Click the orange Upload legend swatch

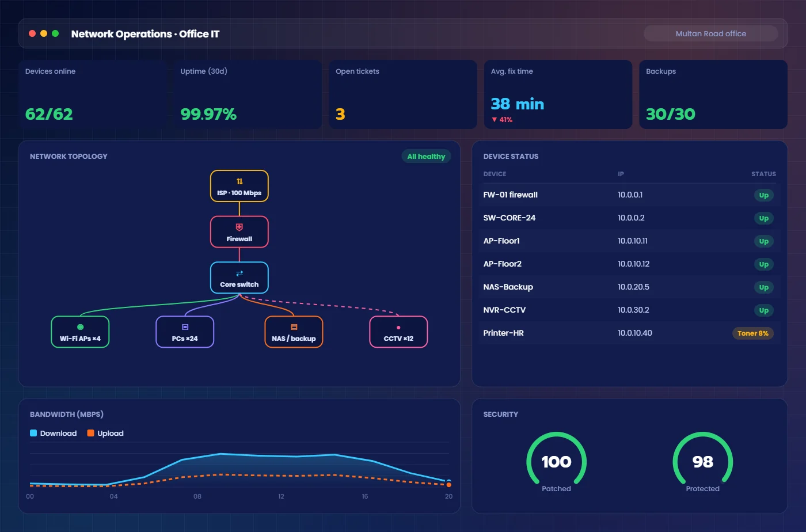coord(90,433)
